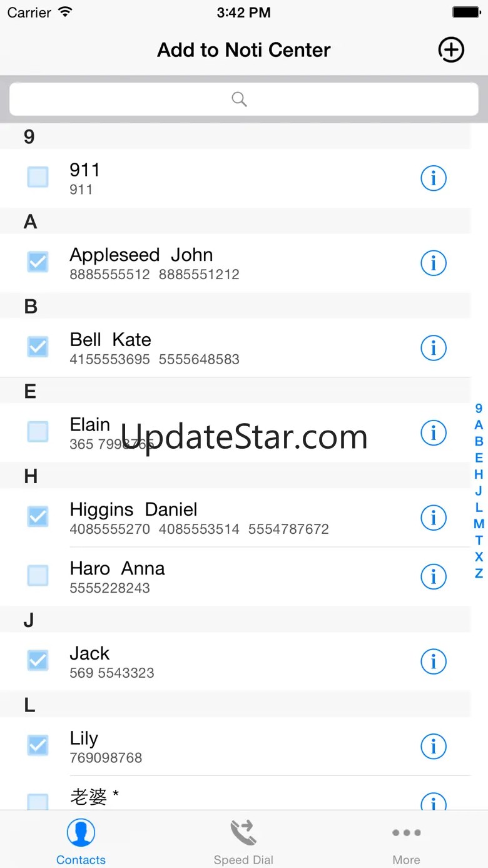The height and width of the screenshot is (868, 488).
Task: Jump to index letter X
Action: coord(479,556)
